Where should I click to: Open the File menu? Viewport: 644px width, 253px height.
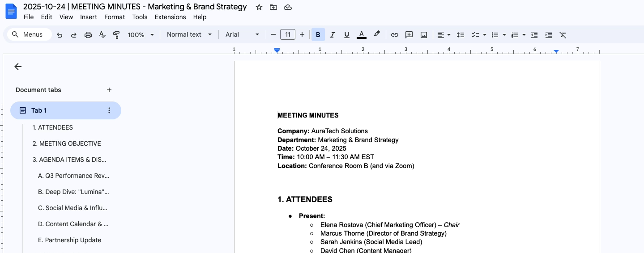(x=29, y=17)
